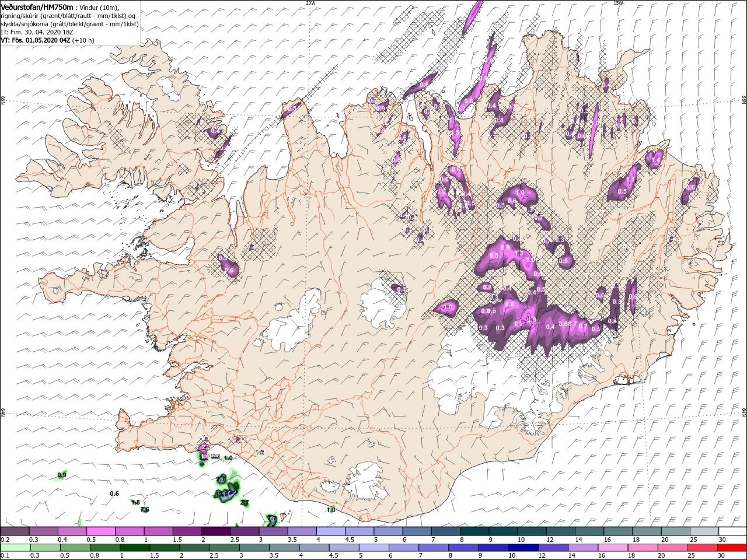Image resolution: width=747 pixels, height=560 pixels.
Task: Pick the red lower legend swatch after 30
Action: tap(733, 548)
